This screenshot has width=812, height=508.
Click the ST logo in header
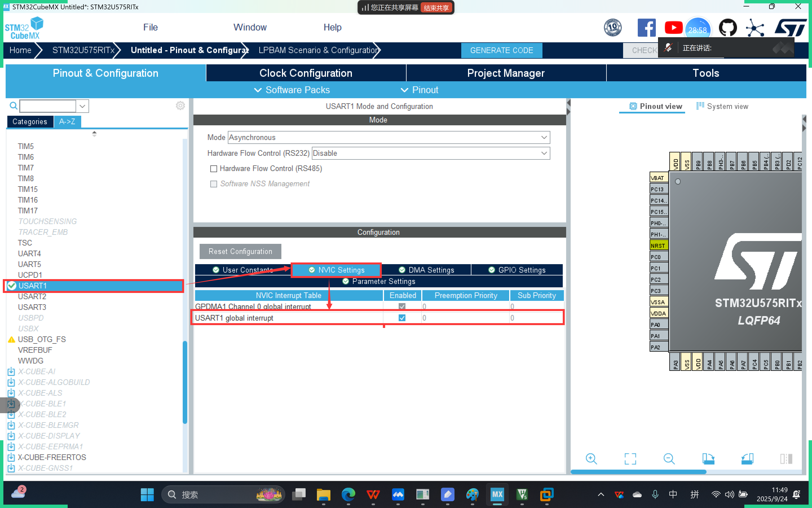click(790, 28)
